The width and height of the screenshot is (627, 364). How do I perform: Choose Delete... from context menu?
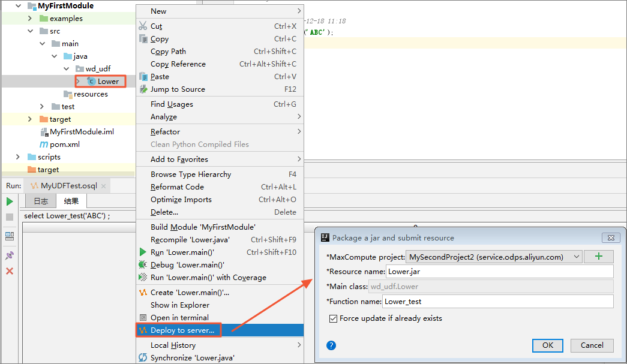point(220,212)
